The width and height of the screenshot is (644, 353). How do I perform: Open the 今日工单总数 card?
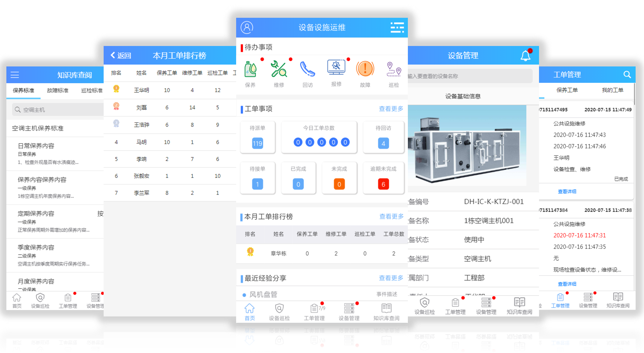(319, 137)
